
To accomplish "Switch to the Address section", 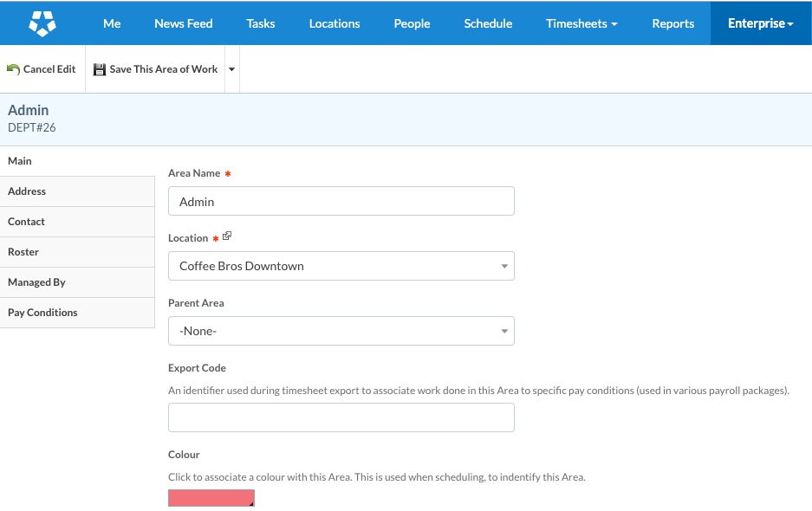I will [27, 191].
